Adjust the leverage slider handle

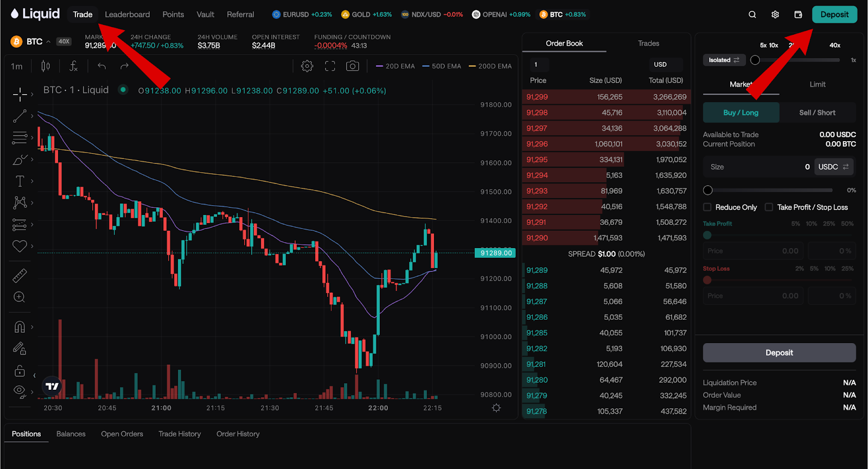[755, 60]
